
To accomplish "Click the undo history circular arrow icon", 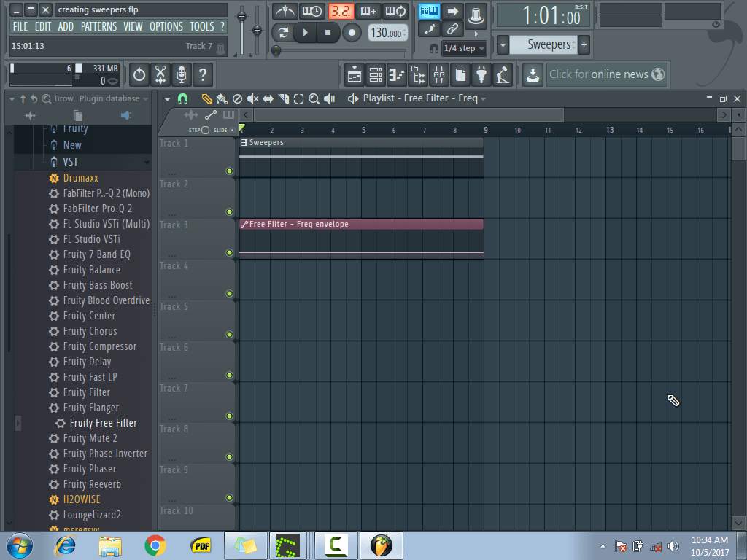I will coord(139,74).
